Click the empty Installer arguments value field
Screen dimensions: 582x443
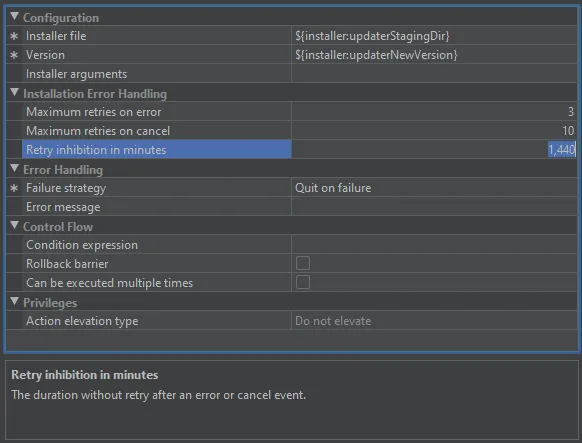click(x=434, y=74)
